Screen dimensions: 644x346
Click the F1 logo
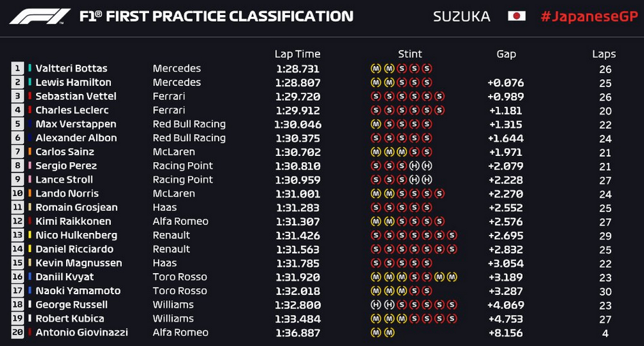coord(40,16)
